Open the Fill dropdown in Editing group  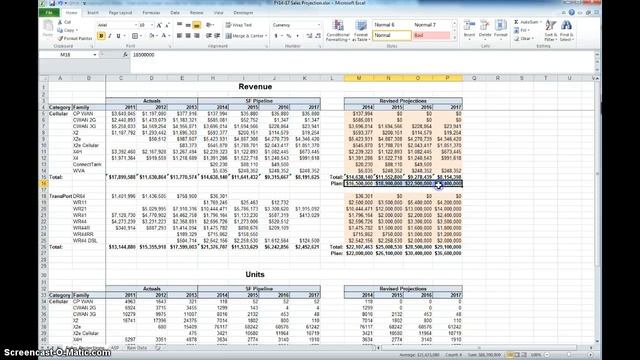click(522, 30)
